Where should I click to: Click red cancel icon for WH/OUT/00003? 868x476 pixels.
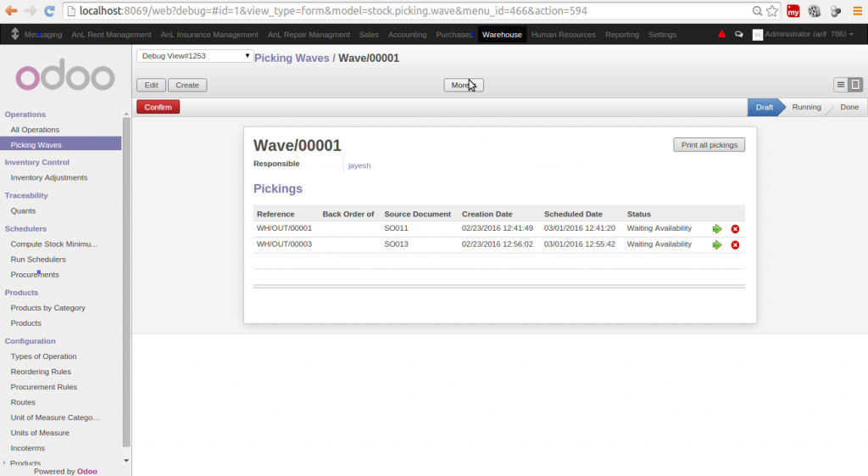click(x=735, y=244)
